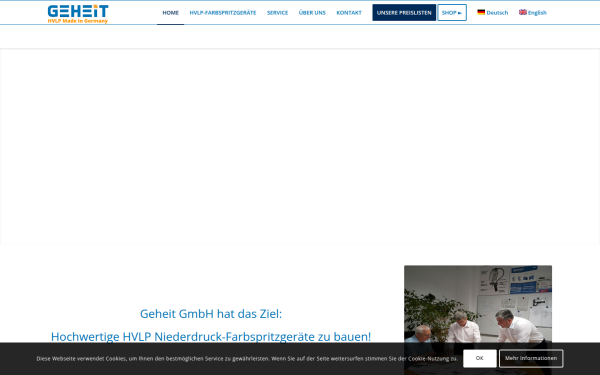Open the Home menu item
600x375 pixels.
tap(171, 13)
